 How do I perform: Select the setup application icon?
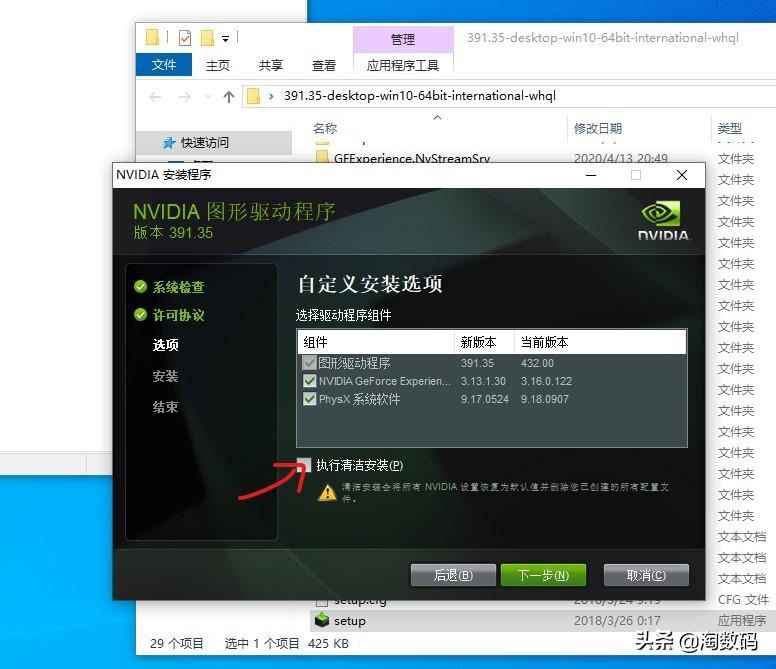click(x=322, y=620)
